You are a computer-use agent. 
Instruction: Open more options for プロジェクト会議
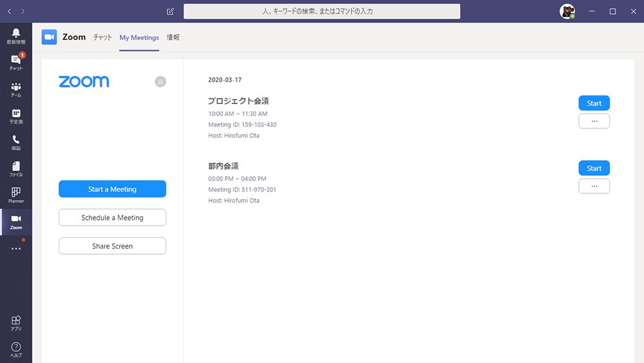[594, 121]
